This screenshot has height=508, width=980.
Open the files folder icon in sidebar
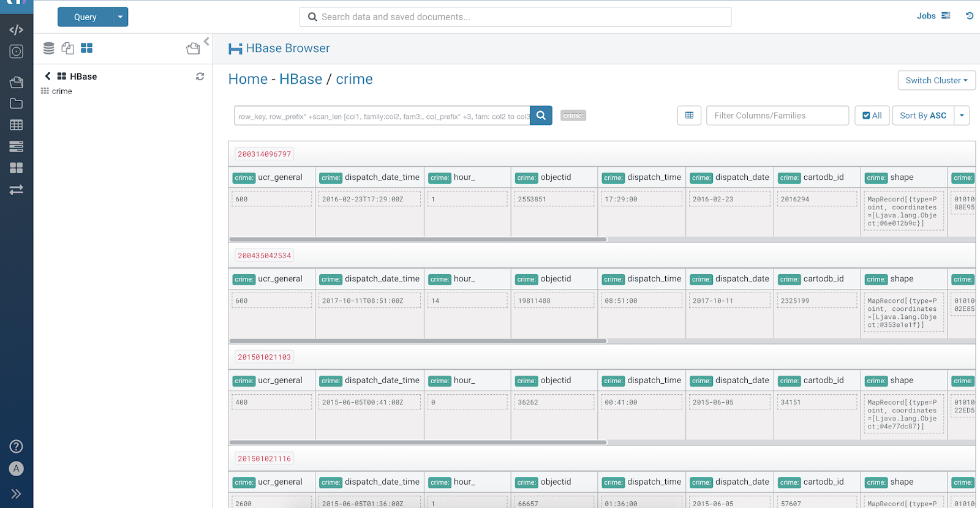(17, 103)
